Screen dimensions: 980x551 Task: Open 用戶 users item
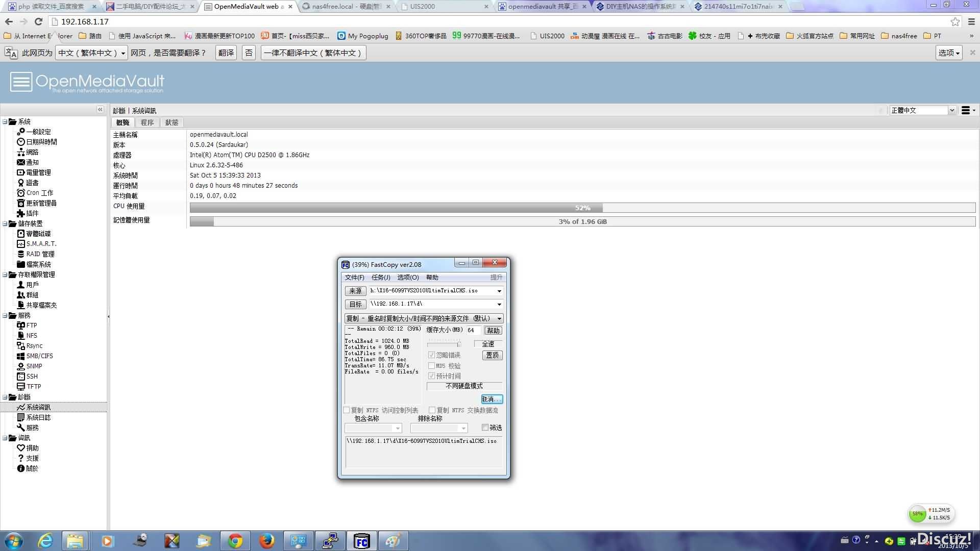(28, 285)
